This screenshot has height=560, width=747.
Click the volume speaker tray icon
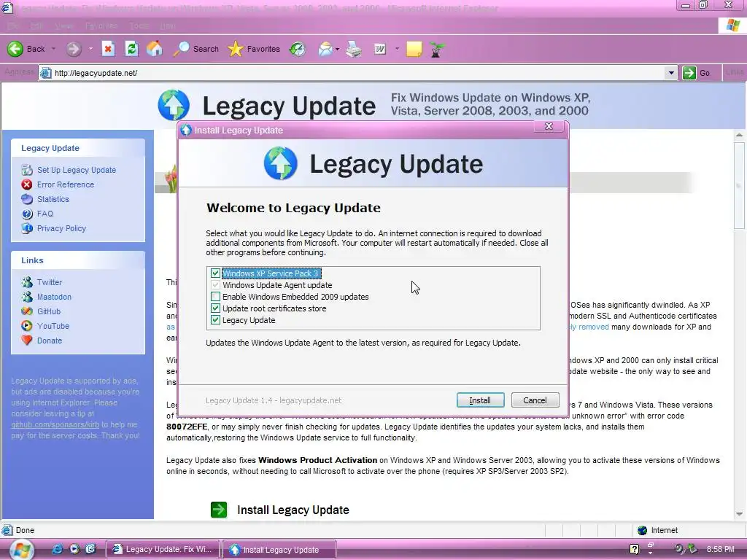(678, 549)
